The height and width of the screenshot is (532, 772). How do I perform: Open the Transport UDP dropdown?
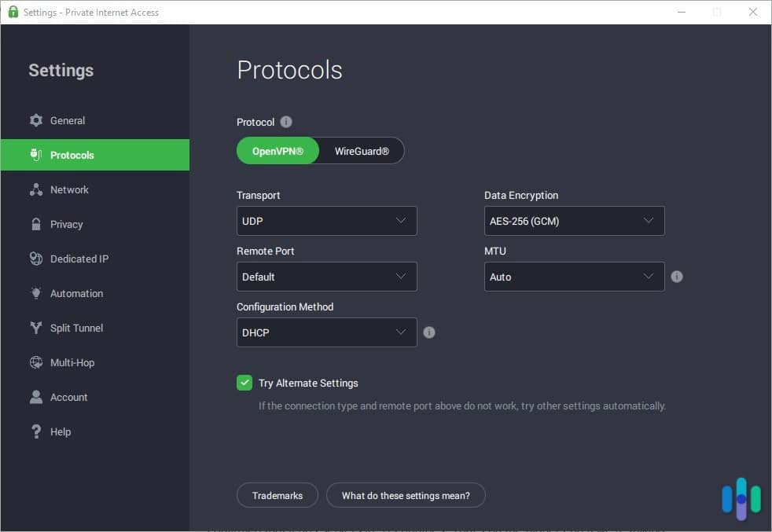tap(326, 221)
